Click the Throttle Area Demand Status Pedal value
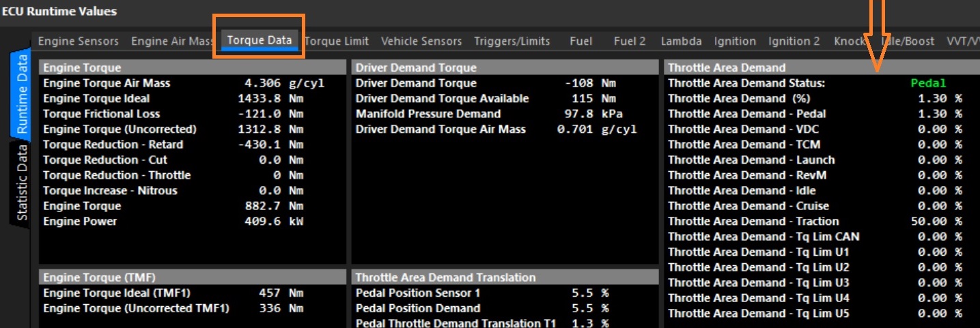 tap(928, 83)
